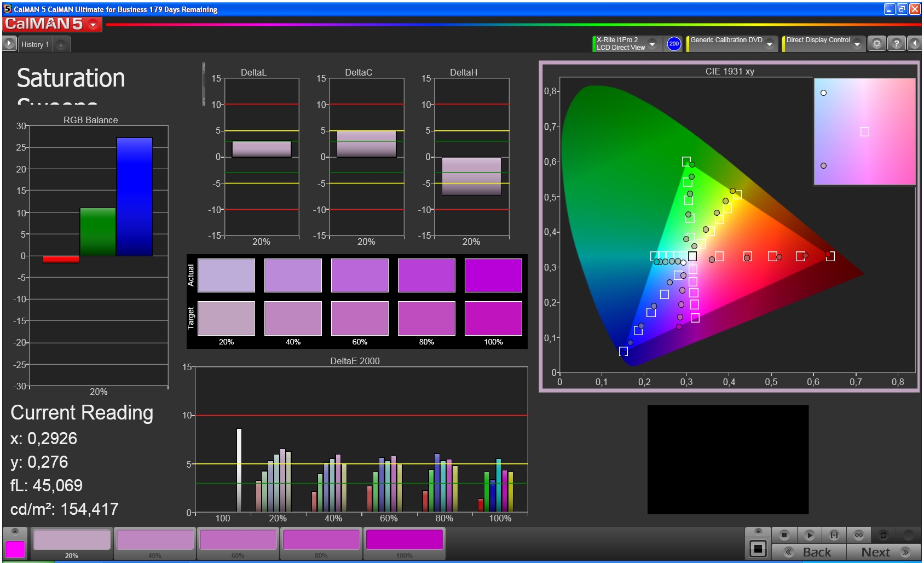Click the blue 200 meter mode badge
This screenshot has width=924, height=563.
pos(674,44)
